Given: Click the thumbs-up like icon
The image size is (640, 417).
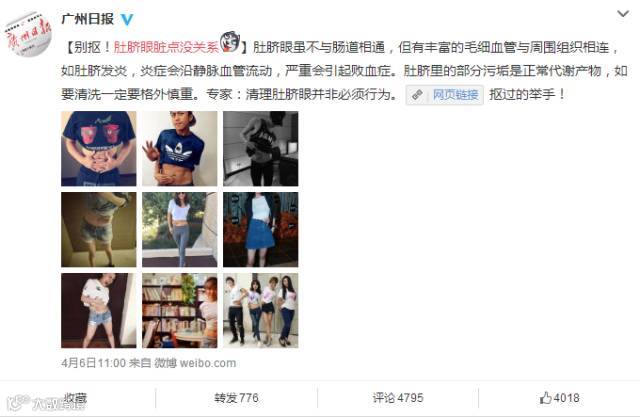Looking at the screenshot, I should pyautogui.click(x=546, y=397).
